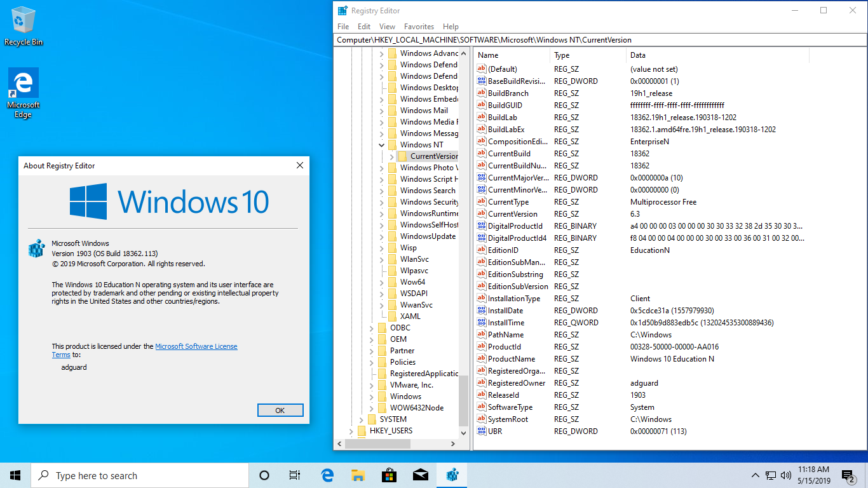Click the DigitalProductId binary value icon
The image size is (868, 488).
481,226
